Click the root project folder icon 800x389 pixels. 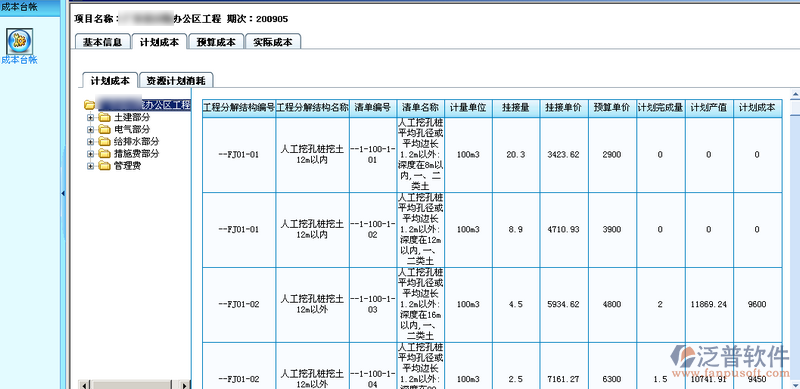90,105
